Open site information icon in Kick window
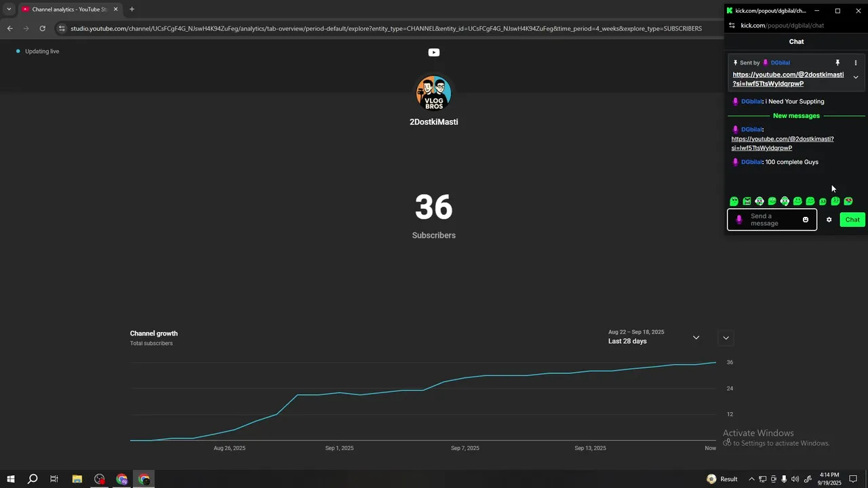868x488 pixels. coord(732,25)
